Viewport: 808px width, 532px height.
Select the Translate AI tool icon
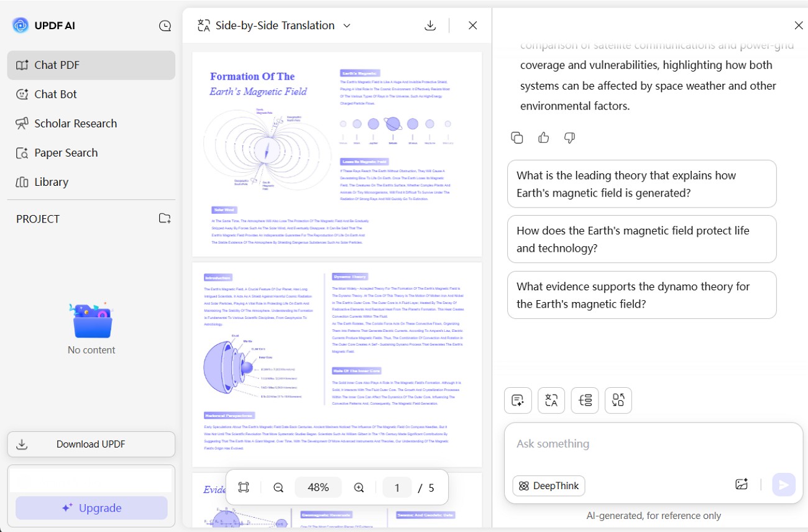coord(551,400)
